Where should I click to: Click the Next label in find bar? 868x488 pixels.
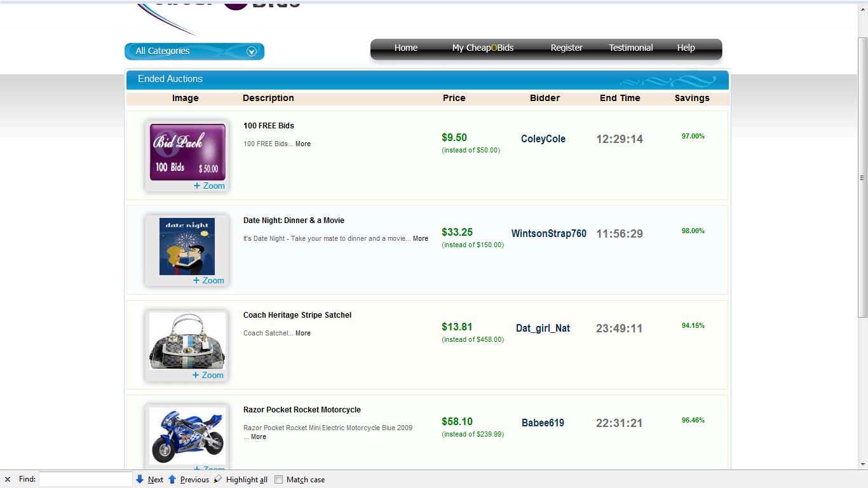point(156,480)
